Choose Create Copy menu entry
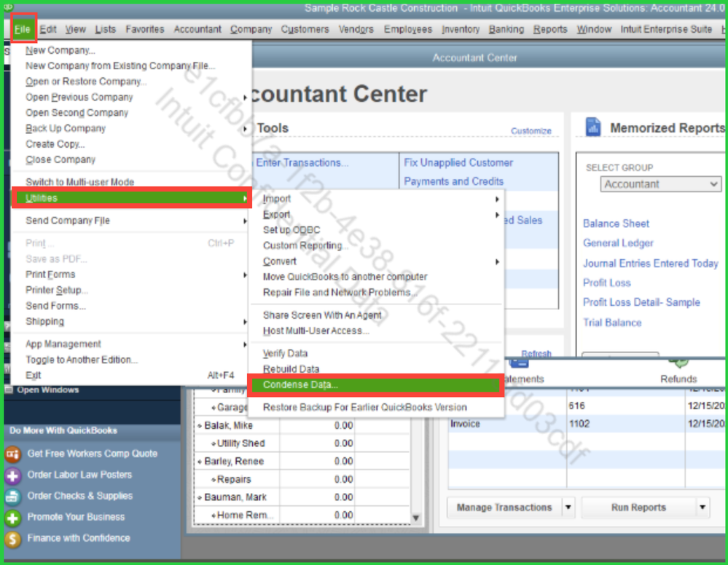728x565 pixels. 55,144
